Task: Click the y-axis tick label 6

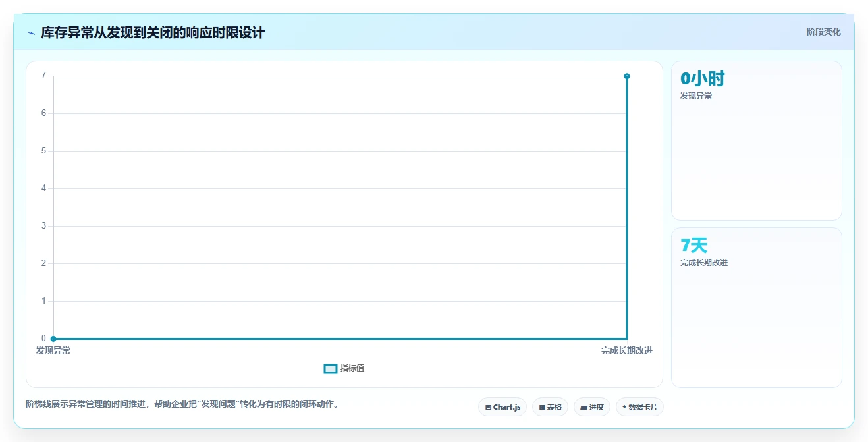Action: 43,113
